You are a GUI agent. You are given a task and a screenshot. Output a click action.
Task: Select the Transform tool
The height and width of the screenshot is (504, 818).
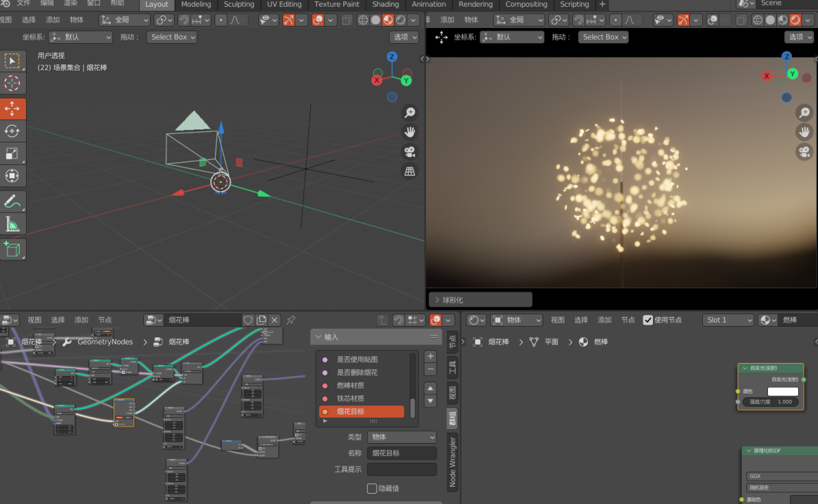click(12, 175)
